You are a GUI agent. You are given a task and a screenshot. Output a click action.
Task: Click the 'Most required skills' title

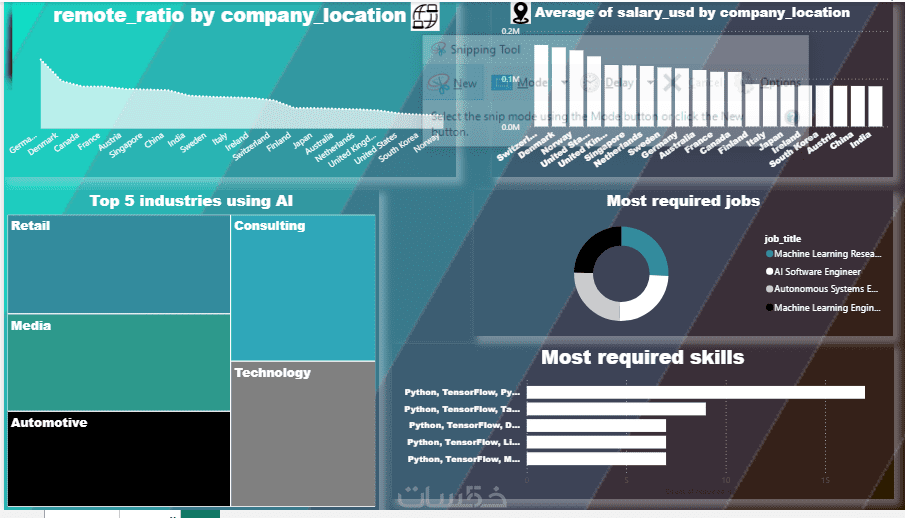[642, 357]
